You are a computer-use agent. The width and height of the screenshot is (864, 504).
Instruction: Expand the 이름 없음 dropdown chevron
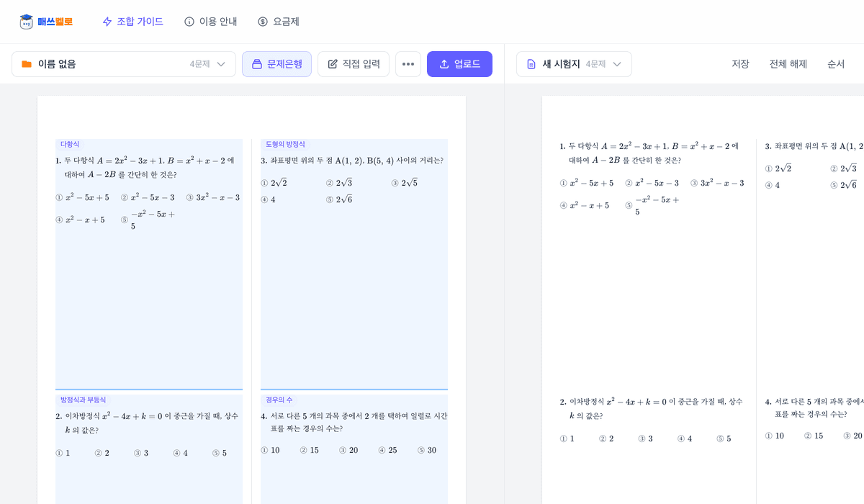(221, 64)
